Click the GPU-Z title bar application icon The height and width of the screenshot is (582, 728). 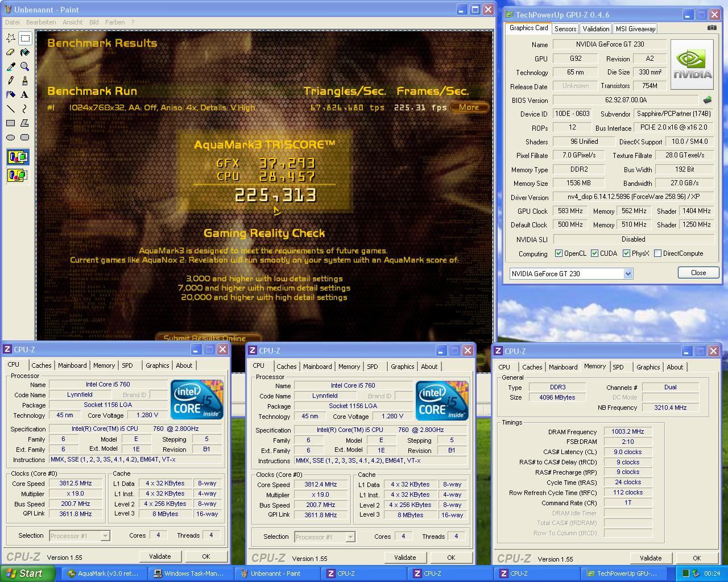508,15
